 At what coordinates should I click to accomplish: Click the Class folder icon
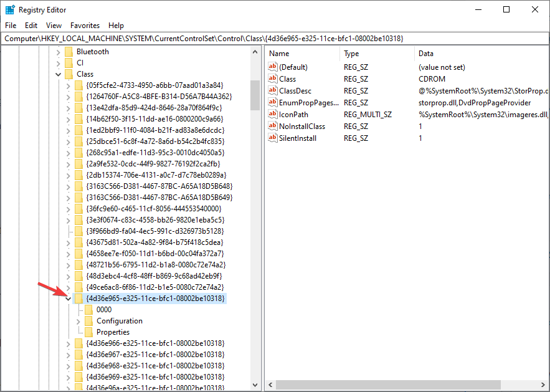[69, 74]
